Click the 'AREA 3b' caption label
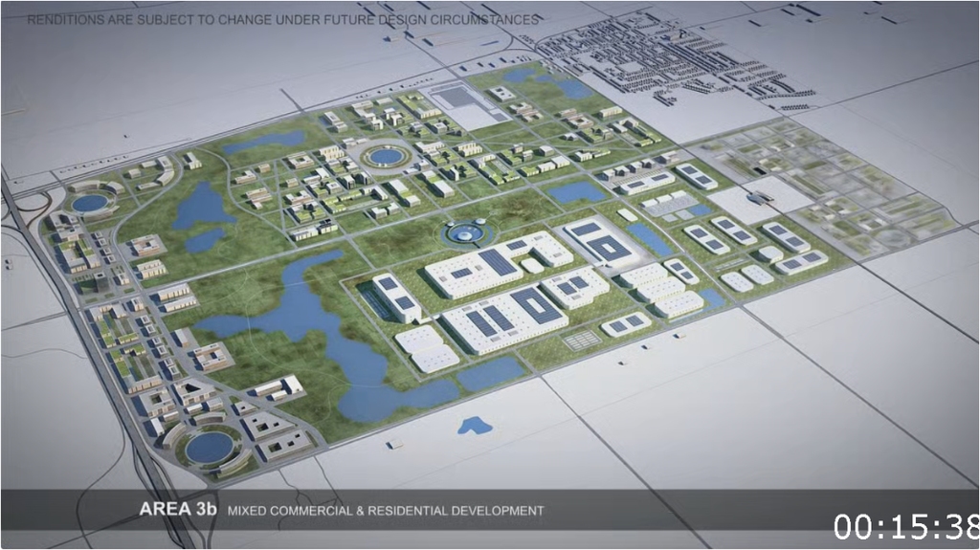Screen dimensions: 980x550 pyautogui.click(x=178, y=509)
